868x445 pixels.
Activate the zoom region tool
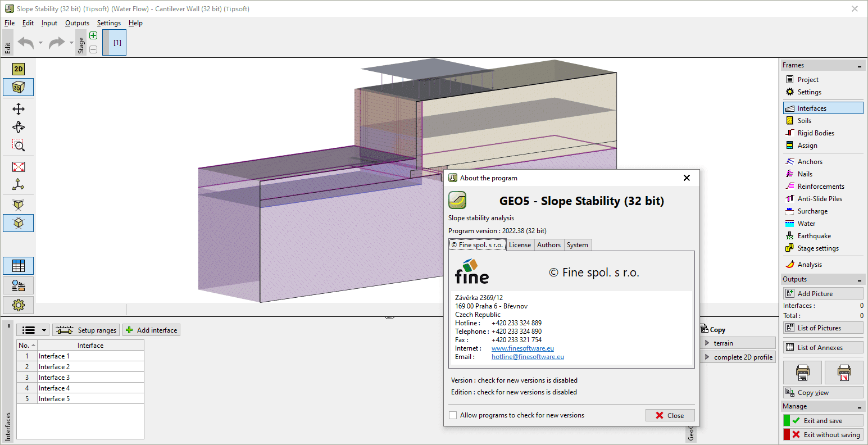(x=19, y=146)
